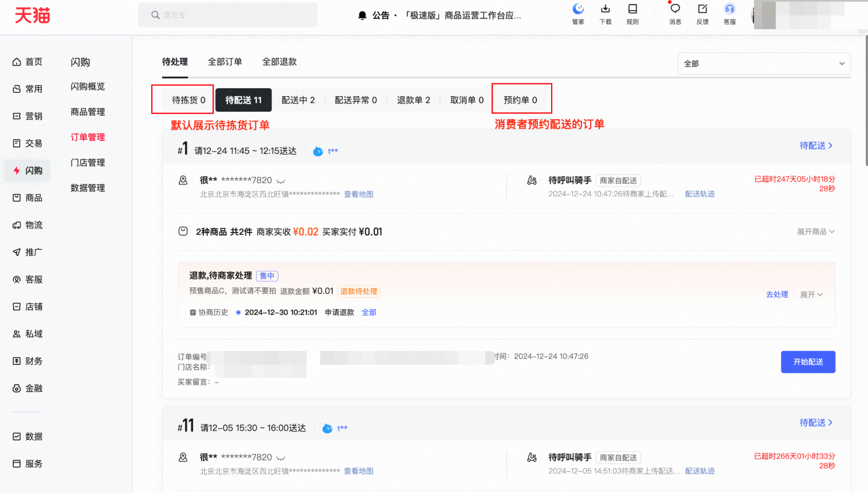Image resolution: width=868 pixels, height=493 pixels.
Task: Expand the refund details with 展开
Action: click(811, 295)
